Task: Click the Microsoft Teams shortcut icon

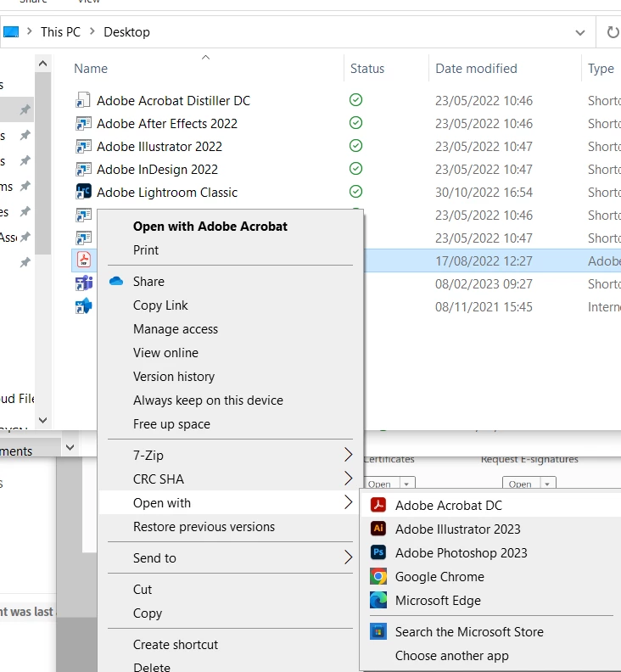Action: (84, 283)
